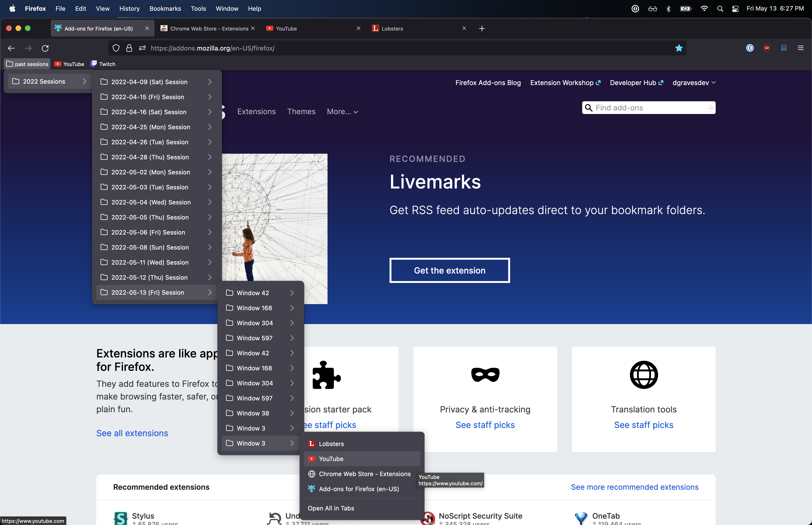
Task: Open the History menu in the menu bar
Action: (x=129, y=9)
